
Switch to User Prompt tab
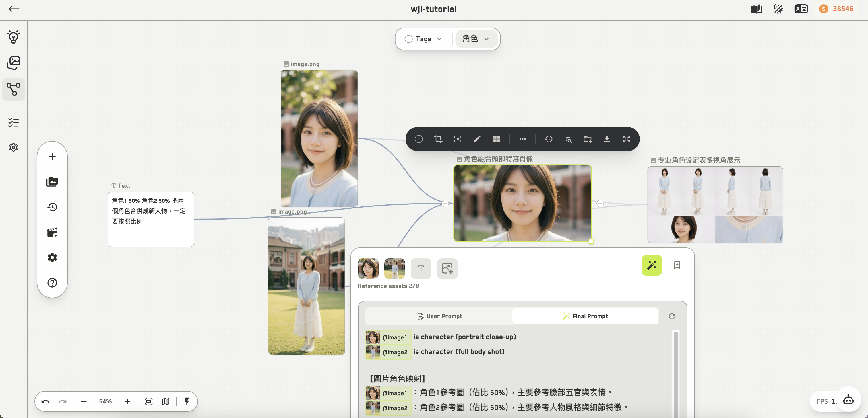(439, 316)
